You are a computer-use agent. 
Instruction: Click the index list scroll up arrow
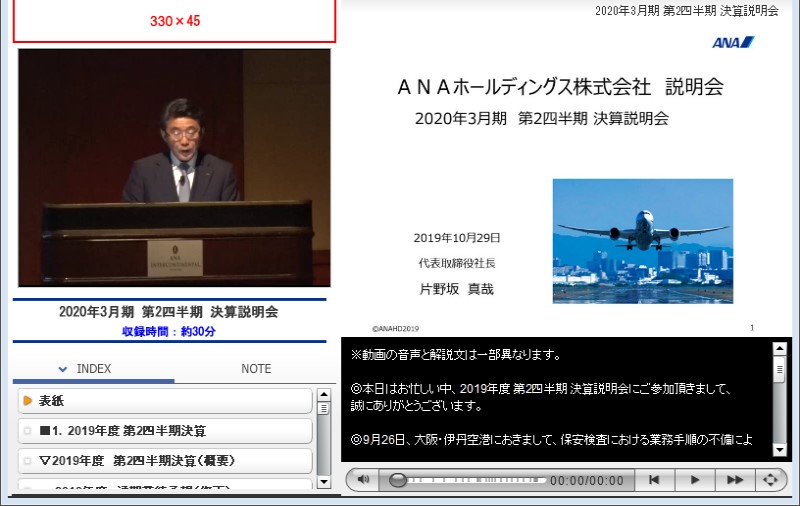323,395
